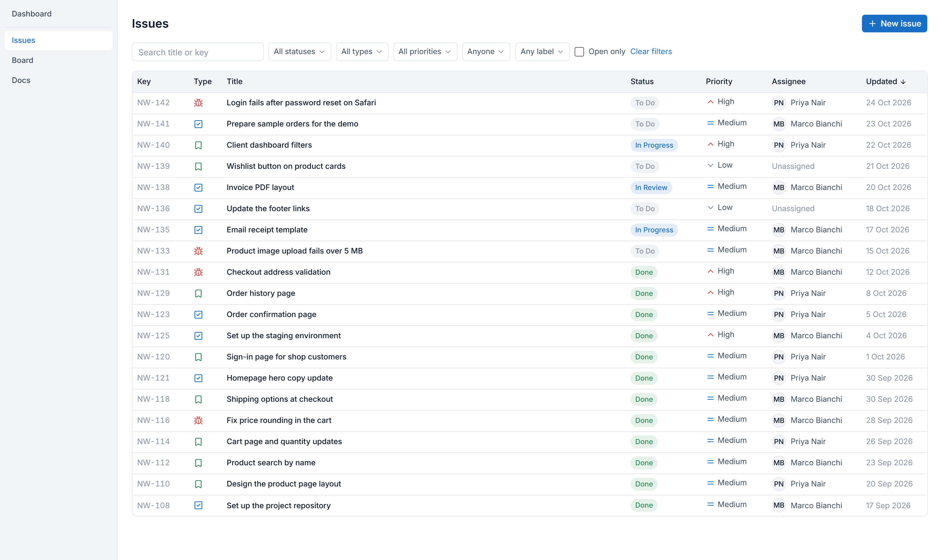Click the task checkbox icon on NW-141
The height and width of the screenshot is (560, 942).
[x=198, y=124]
